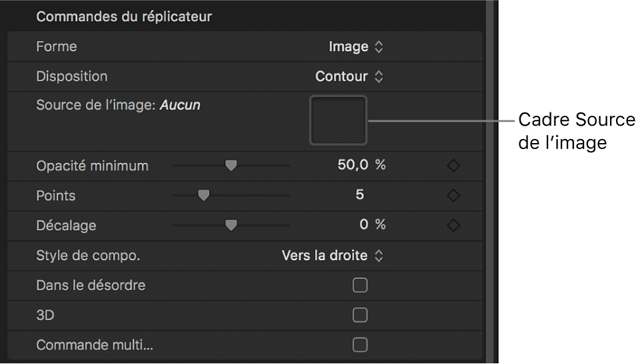Click the Points value field showing 5

(x=360, y=196)
